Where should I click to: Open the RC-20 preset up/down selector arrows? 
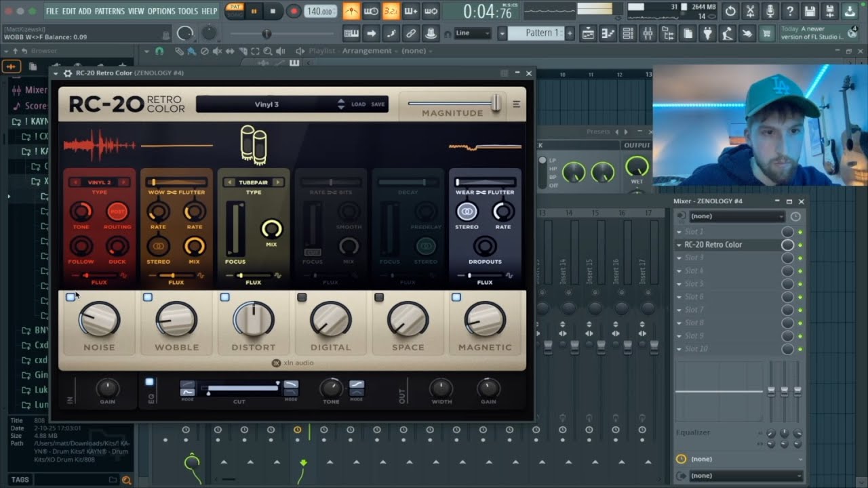341,104
